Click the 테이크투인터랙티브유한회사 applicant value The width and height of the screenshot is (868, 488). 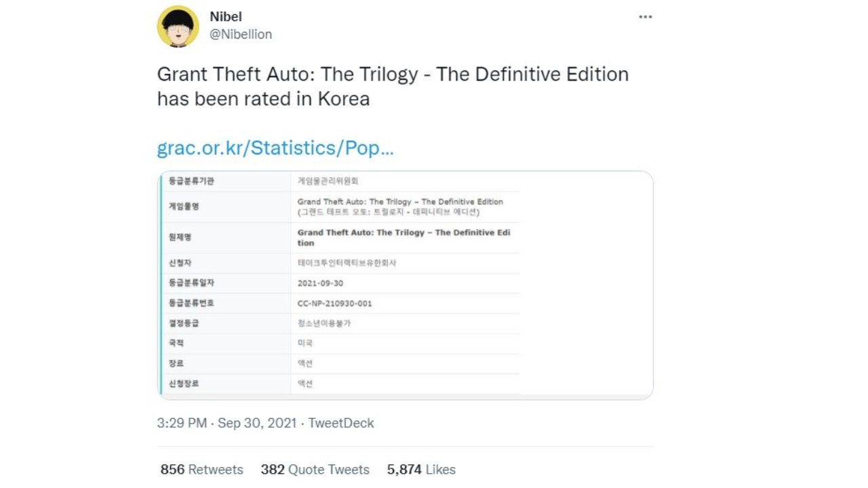(347, 263)
